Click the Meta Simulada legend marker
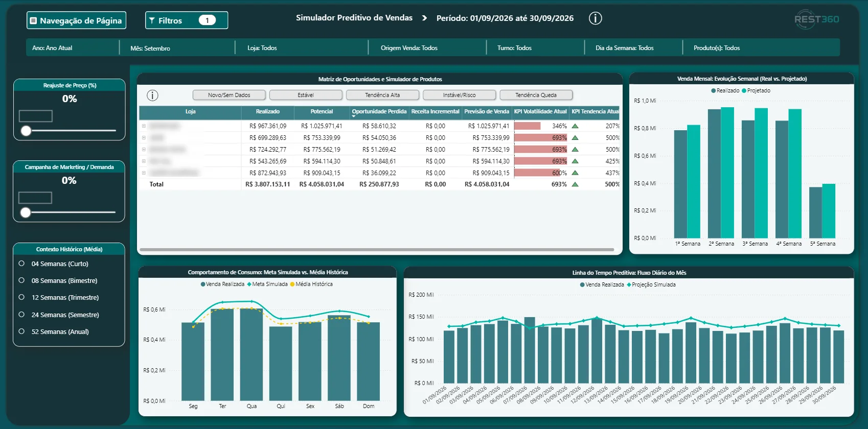Screen dimensions: 868x429 249,284
